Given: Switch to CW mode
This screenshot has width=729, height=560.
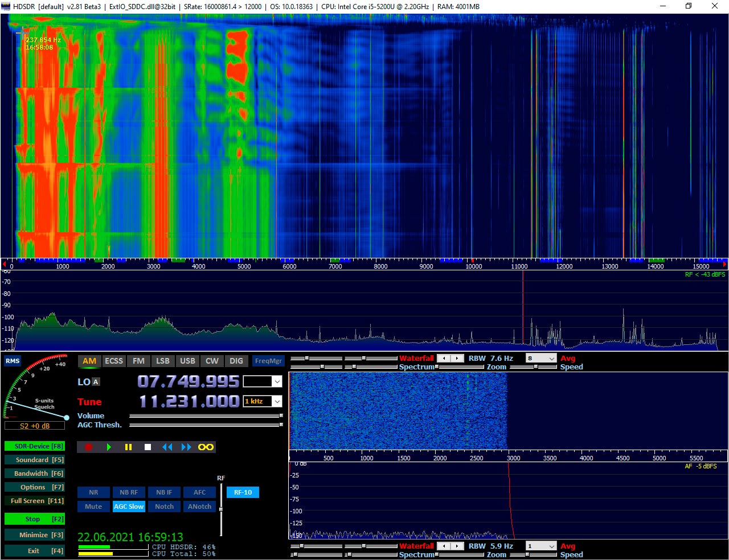Looking at the screenshot, I should point(212,361).
